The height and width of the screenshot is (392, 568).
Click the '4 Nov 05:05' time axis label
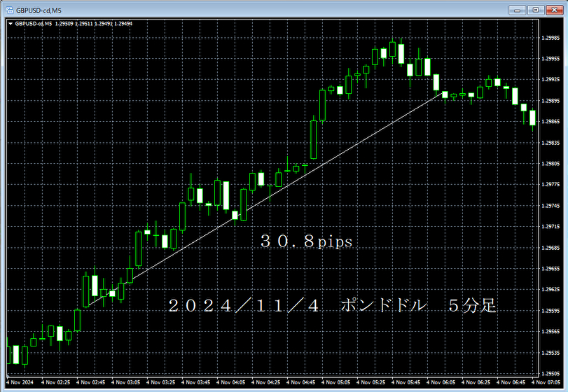tap(335, 382)
